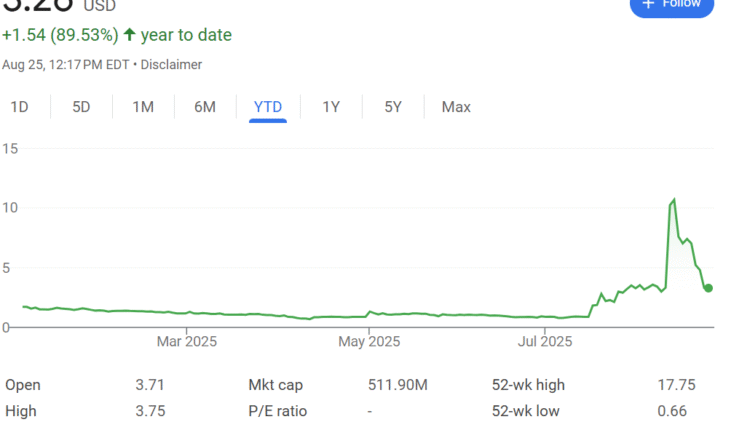Select the 5D chart range

[x=81, y=107]
